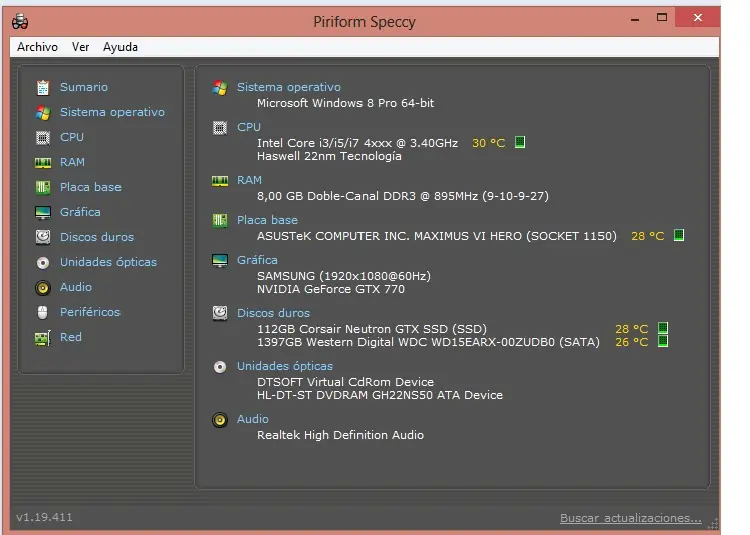
Task: Click Buscar actualizaciones link
Action: tap(631, 518)
